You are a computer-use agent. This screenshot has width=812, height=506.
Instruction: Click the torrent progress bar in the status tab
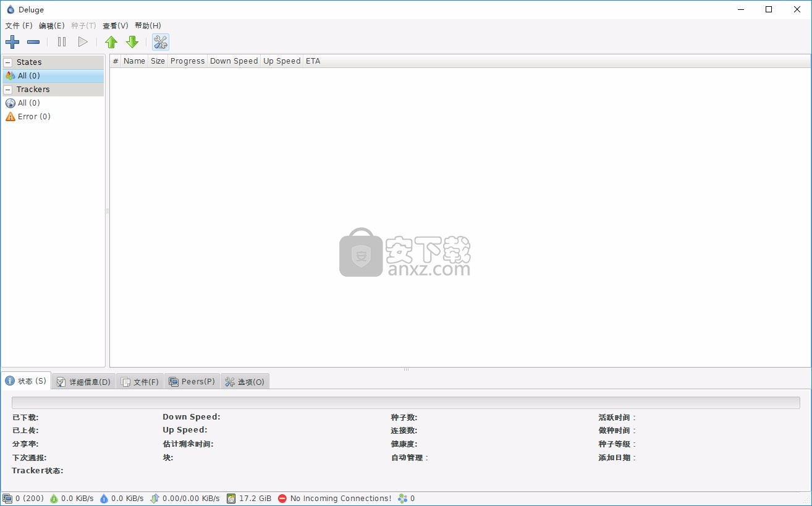[405, 403]
